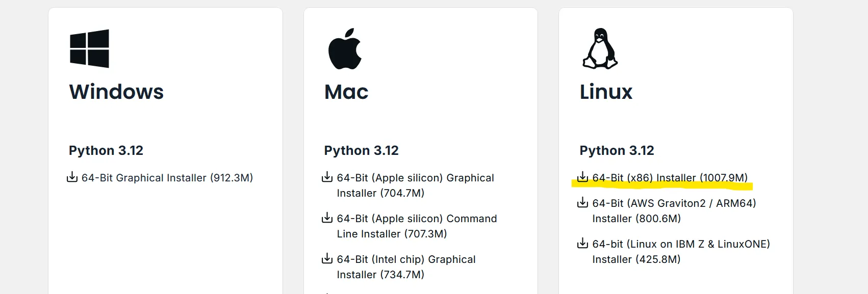
Task: Click download icon beside Apple silicon Graphical Installer
Action: [327, 177]
